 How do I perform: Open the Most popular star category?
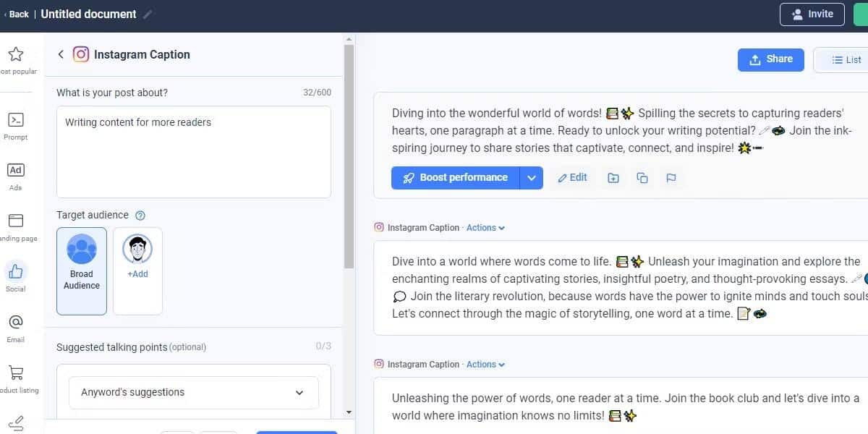tap(16, 55)
